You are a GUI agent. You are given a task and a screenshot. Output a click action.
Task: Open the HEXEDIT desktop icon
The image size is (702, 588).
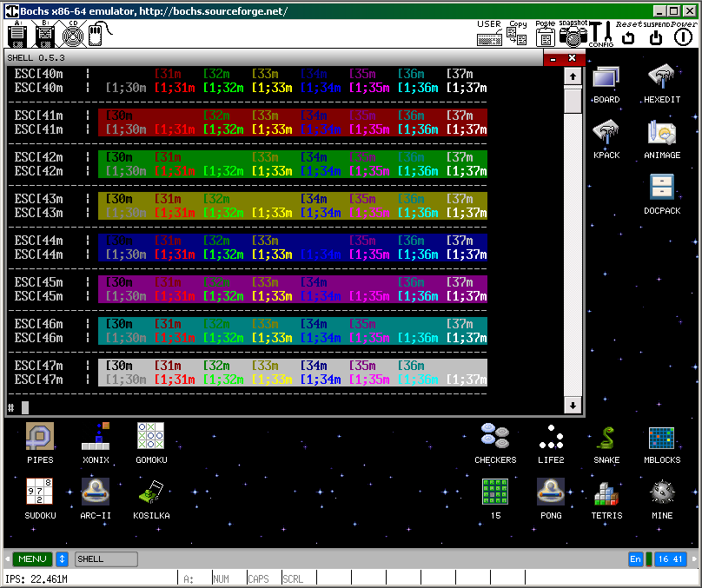point(662,78)
